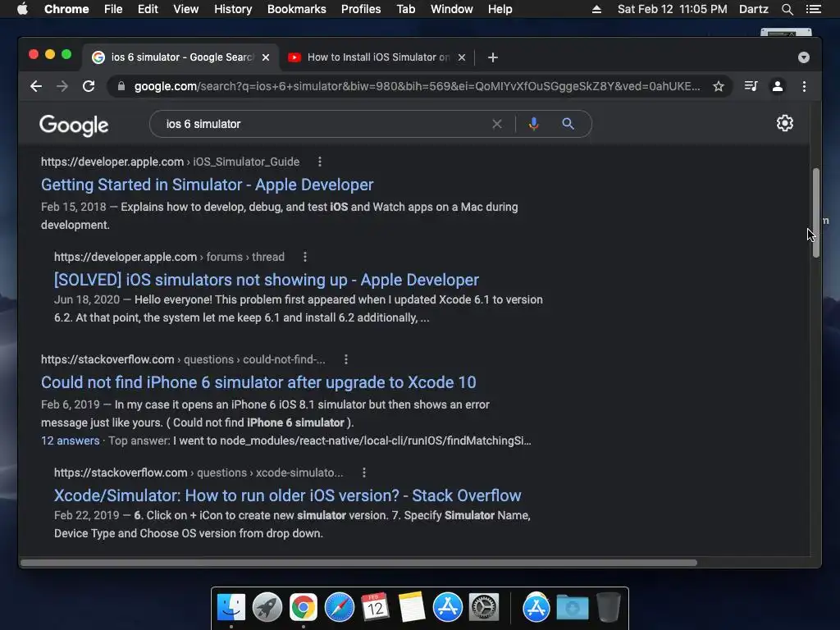This screenshot has width=840, height=630.
Task: Open Downloads folder in the Dock
Action: tap(572, 608)
